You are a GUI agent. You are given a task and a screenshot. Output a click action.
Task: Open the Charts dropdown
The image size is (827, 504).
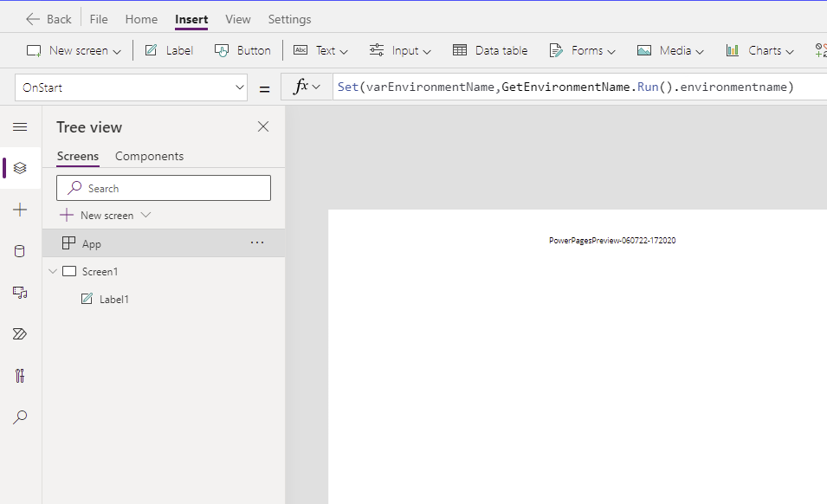click(760, 50)
